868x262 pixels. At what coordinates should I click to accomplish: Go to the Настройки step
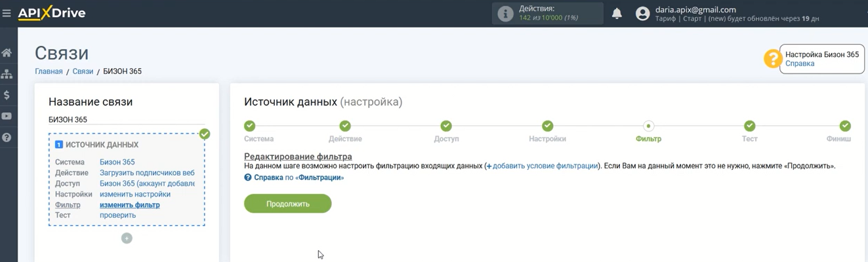pos(547,126)
